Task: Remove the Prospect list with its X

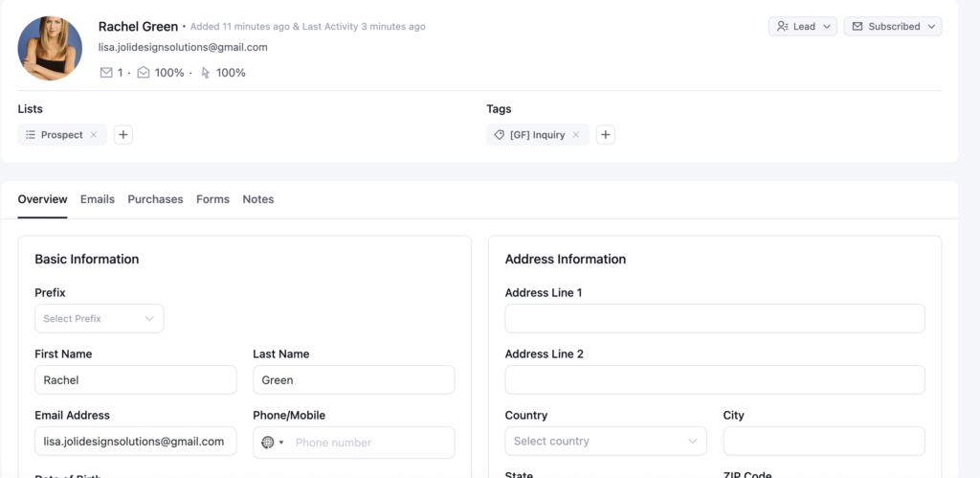Action: 94,134
